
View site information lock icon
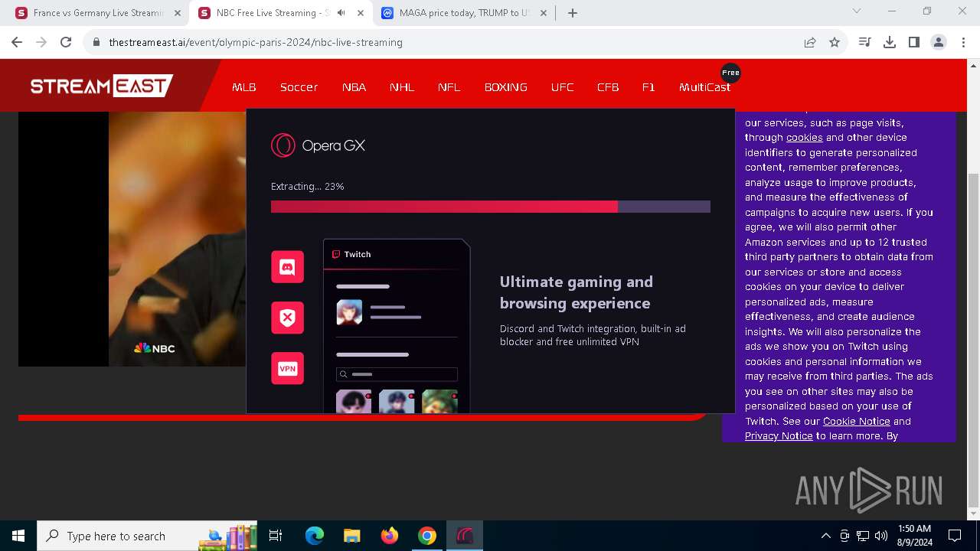tap(96, 42)
